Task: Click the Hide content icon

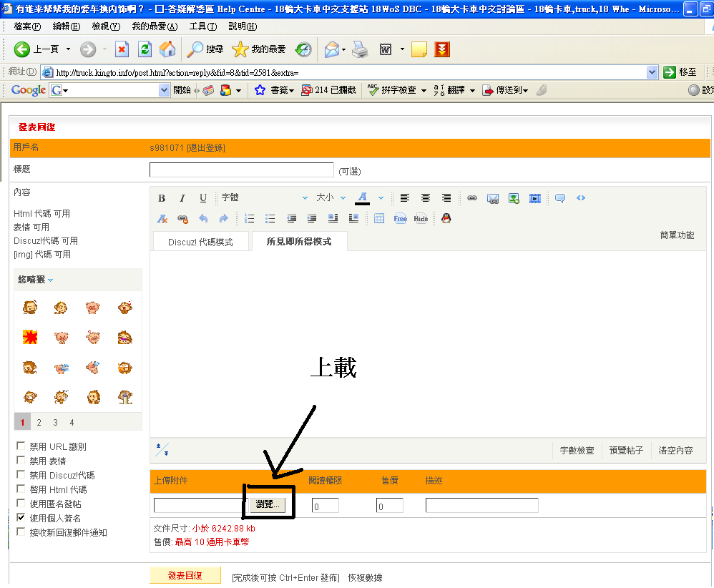Action: [x=421, y=219]
